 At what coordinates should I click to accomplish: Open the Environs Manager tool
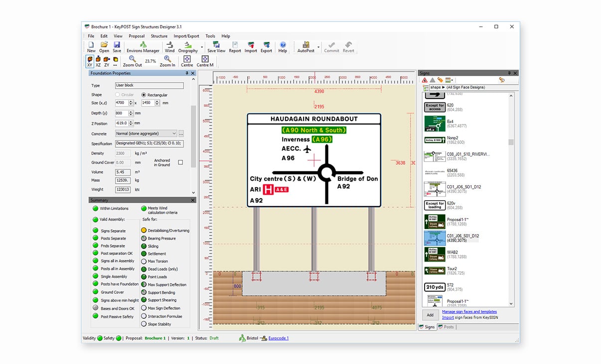click(x=143, y=47)
